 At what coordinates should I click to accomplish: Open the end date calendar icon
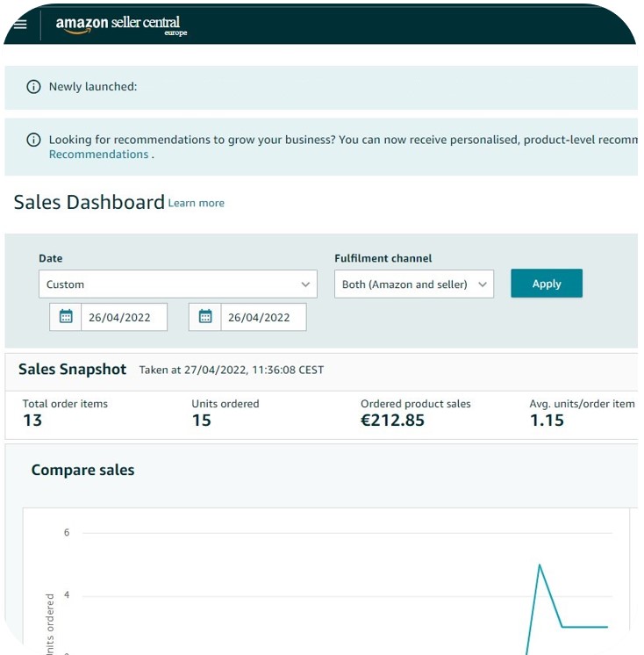tap(205, 317)
